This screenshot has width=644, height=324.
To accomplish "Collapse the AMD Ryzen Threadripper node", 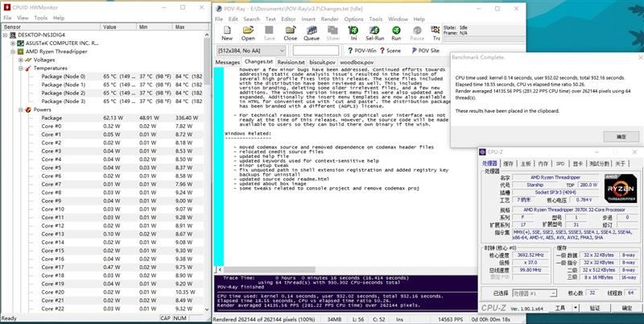I will [x=13, y=52].
